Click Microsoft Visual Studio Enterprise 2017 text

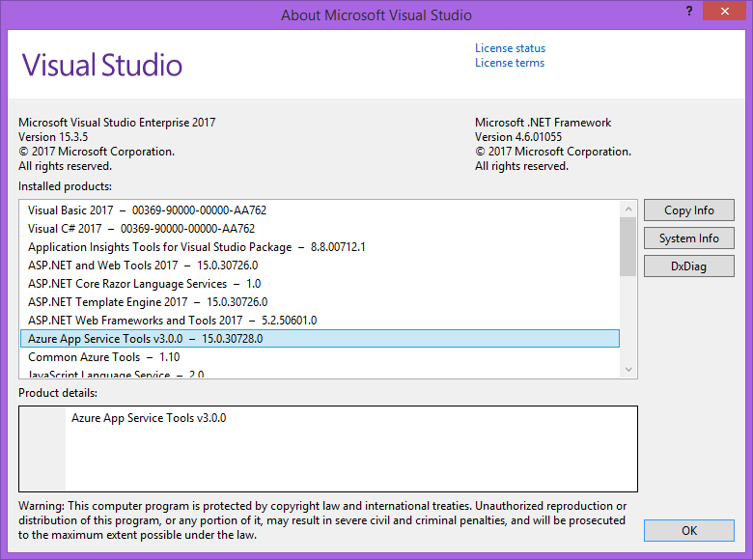pyautogui.click(x=117, y=123)
